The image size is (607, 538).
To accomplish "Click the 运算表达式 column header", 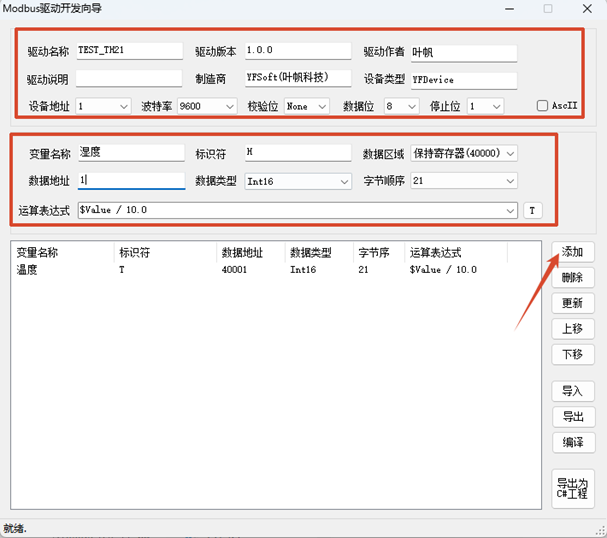I will click(x=456, y=253).
